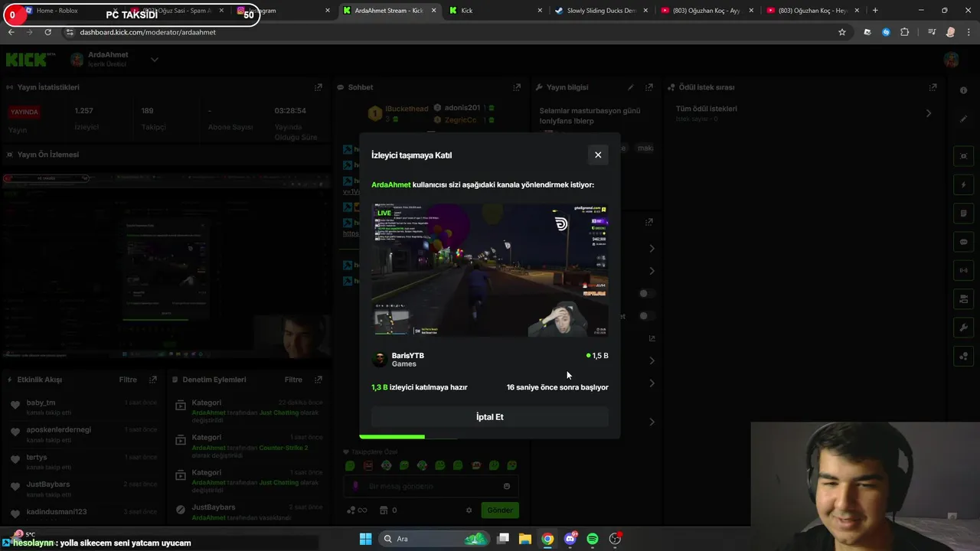Open the info icon in right sidebar
Screen dimensions: 980x551
(963, 90)
